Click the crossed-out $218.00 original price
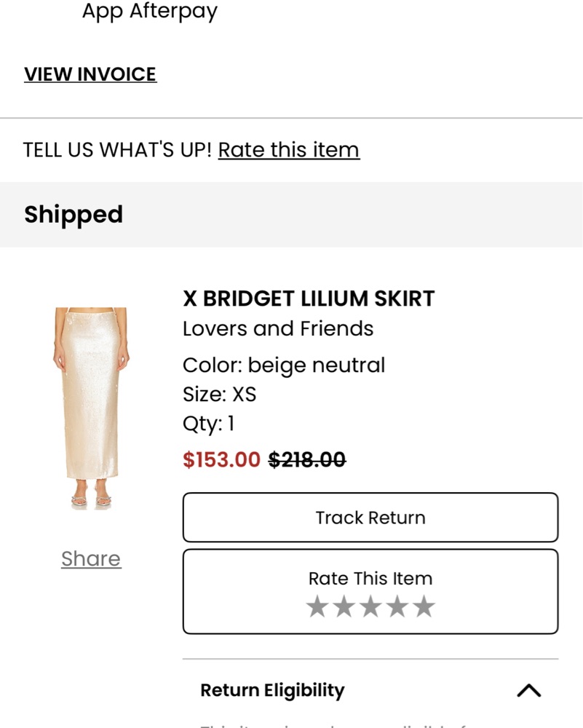Image resolution: width=583 pixels, height=728 pixels. [306, 460]
